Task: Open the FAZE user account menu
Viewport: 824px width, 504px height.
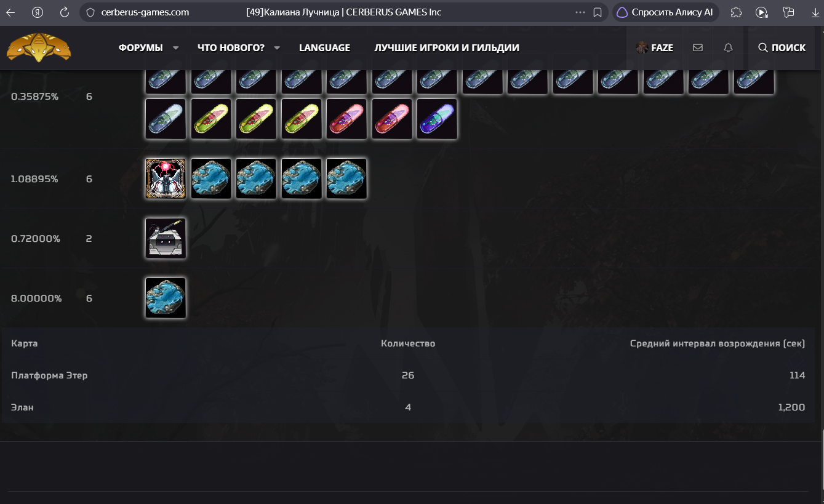Action: coord(654,47)
